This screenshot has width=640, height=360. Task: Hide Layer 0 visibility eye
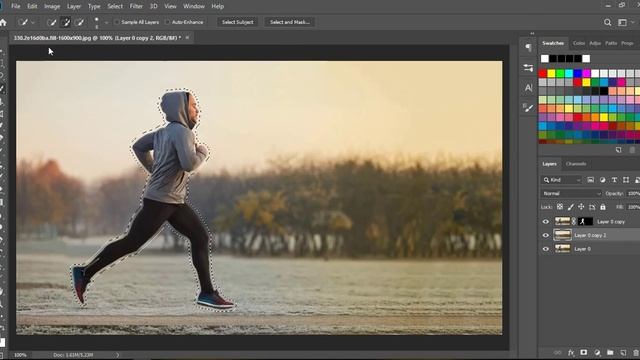tap(546, 249)
